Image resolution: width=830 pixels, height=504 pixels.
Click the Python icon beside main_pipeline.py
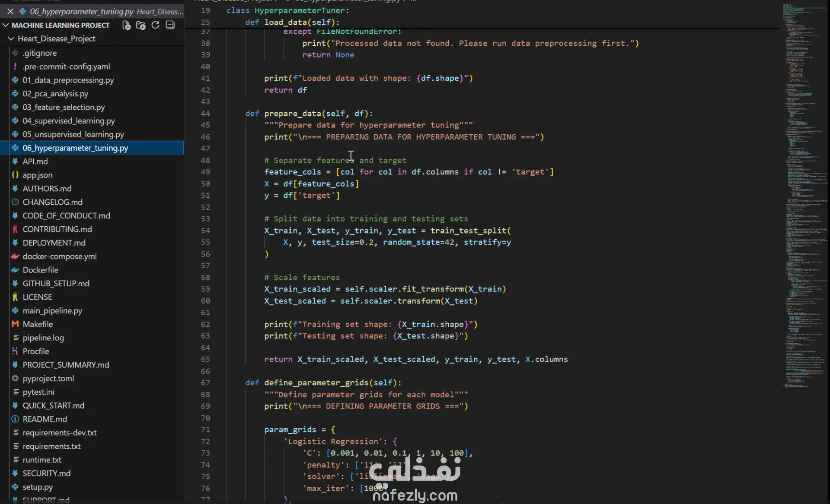tap(15, 311)
